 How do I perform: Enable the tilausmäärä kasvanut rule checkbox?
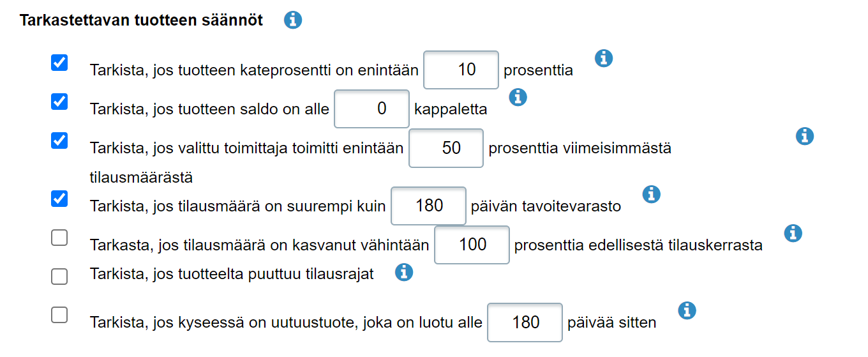(x=59, y=238)
